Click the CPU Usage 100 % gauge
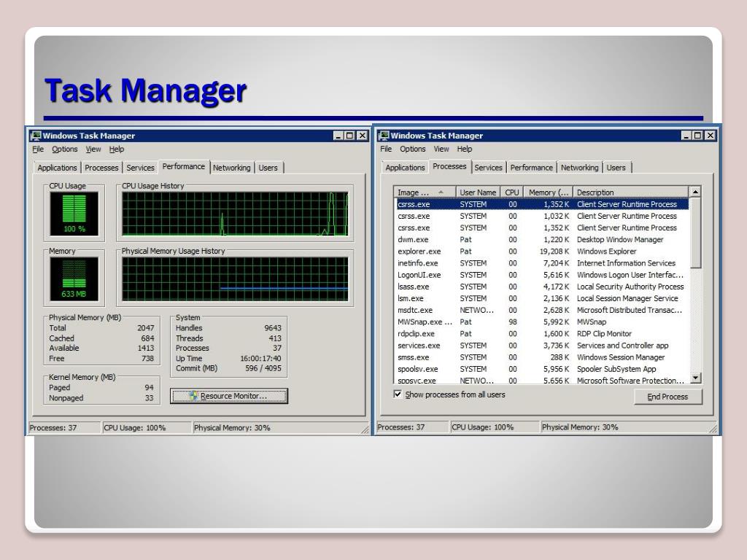The width and height of the screenshot is (747, 560). click(x=74, y=214)
